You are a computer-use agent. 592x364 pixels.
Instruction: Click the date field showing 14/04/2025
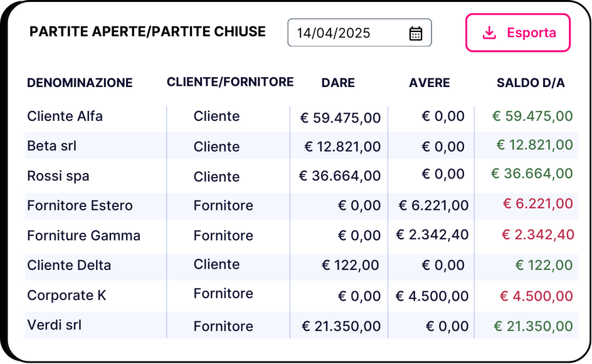coord(359,33)
